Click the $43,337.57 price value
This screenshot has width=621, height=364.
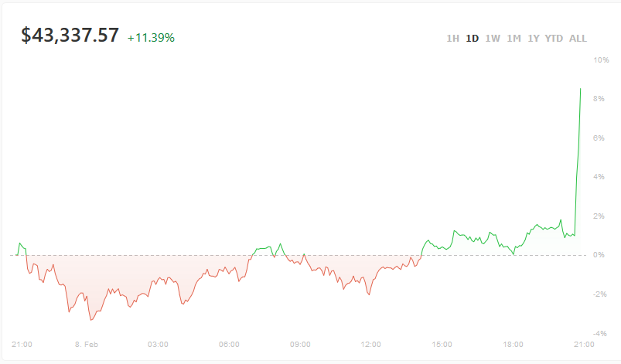pyautogui.click(x=70, y=36)
